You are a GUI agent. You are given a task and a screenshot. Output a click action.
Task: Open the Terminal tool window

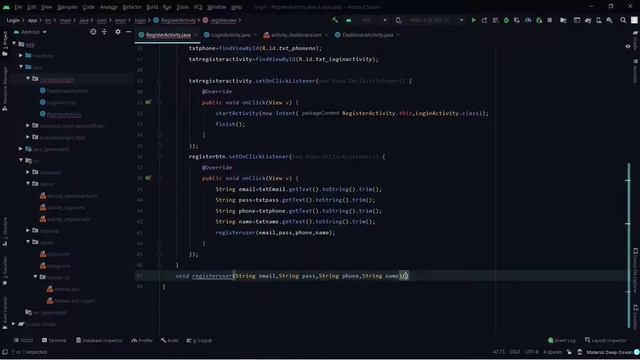(54, 340)
